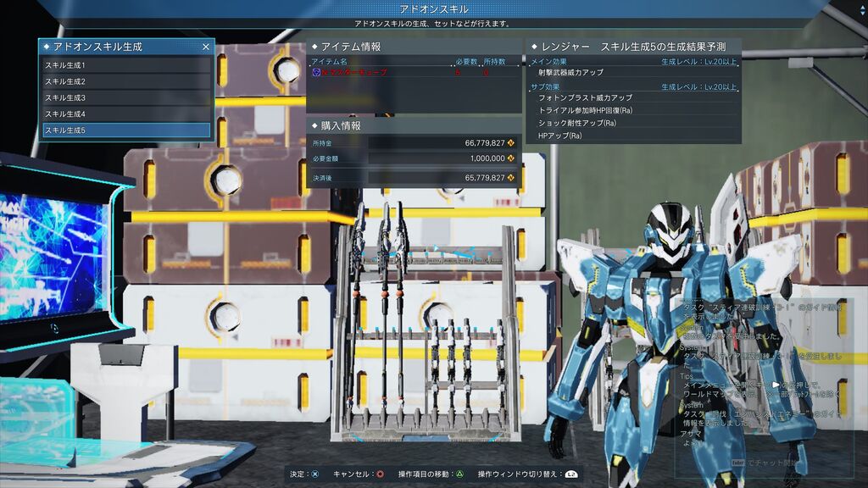
Task: Click the フォトンブラスト威力アップ sub effect
Action: pyautogui.click(x=585, y=97)
